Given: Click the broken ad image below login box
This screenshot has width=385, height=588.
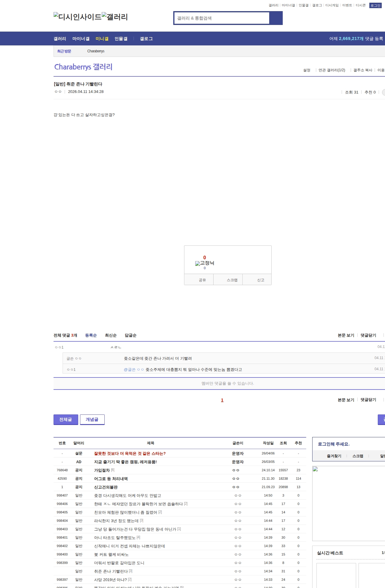Looking at the screenshot, I should 315,469.
